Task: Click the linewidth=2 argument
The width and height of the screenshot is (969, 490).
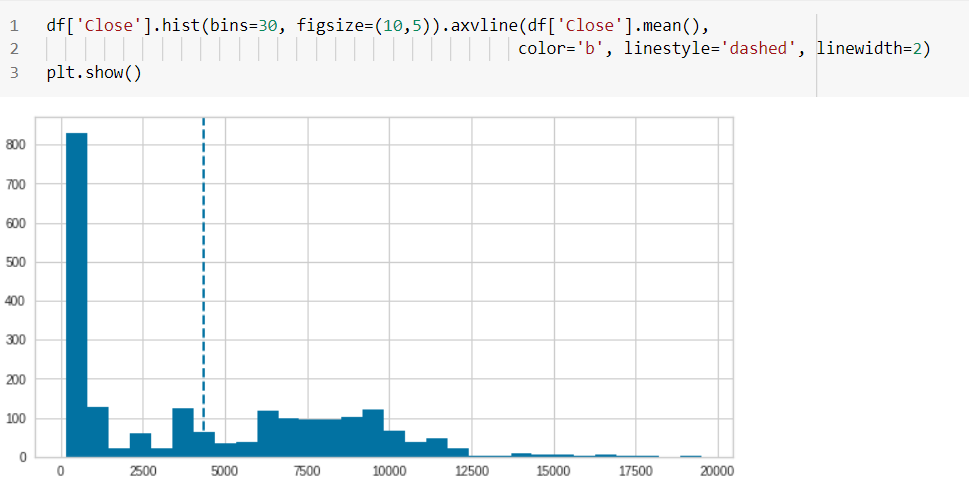Action: (x=868, y=49)
